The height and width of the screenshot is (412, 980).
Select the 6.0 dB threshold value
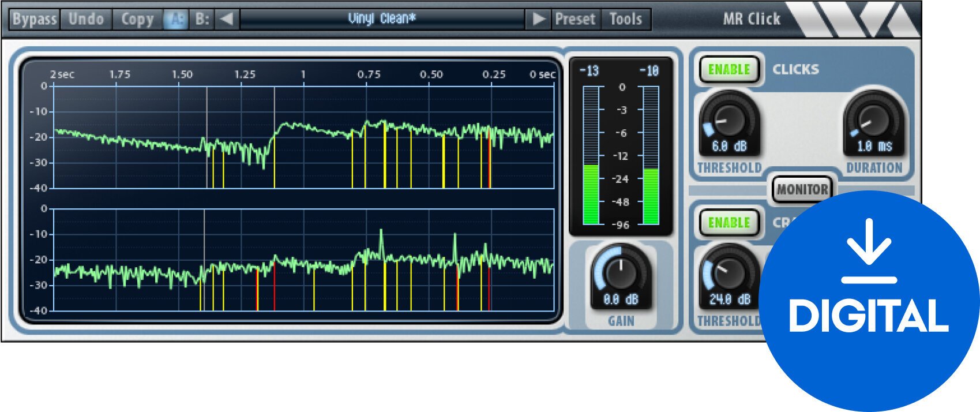pos(729,147)
